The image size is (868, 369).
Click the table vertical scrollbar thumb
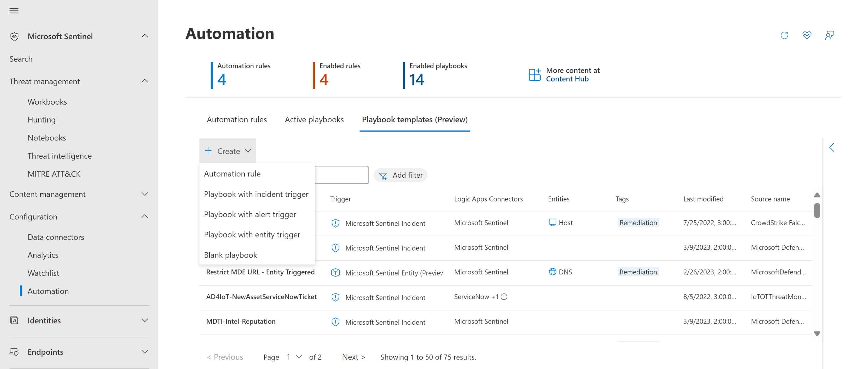pyautogui.click(x=817, y=211)
